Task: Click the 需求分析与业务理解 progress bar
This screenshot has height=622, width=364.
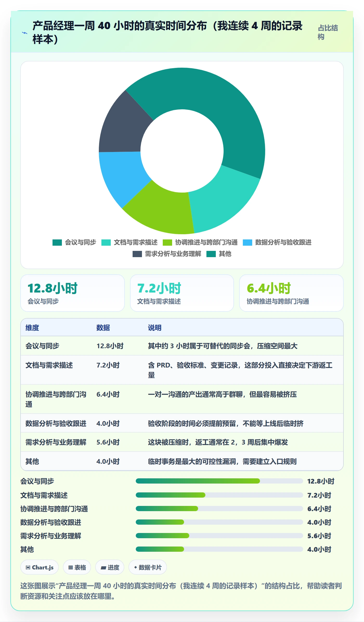Action: 219,536
